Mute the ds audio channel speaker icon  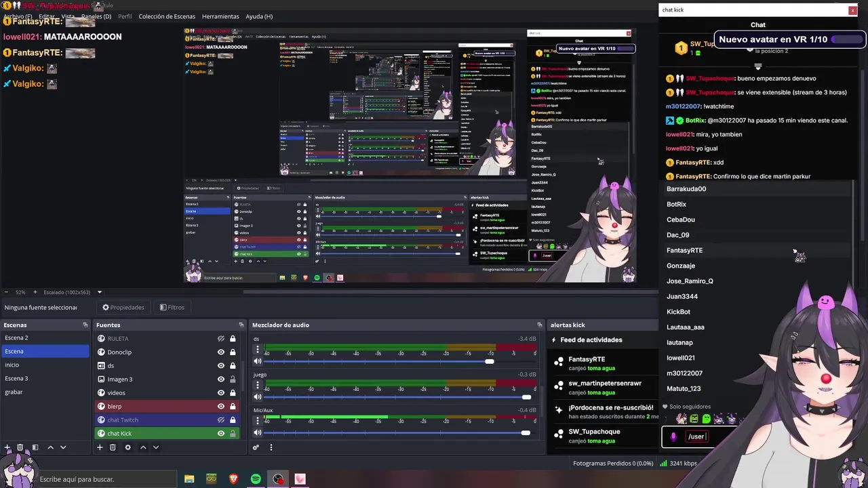click(258, 361)
